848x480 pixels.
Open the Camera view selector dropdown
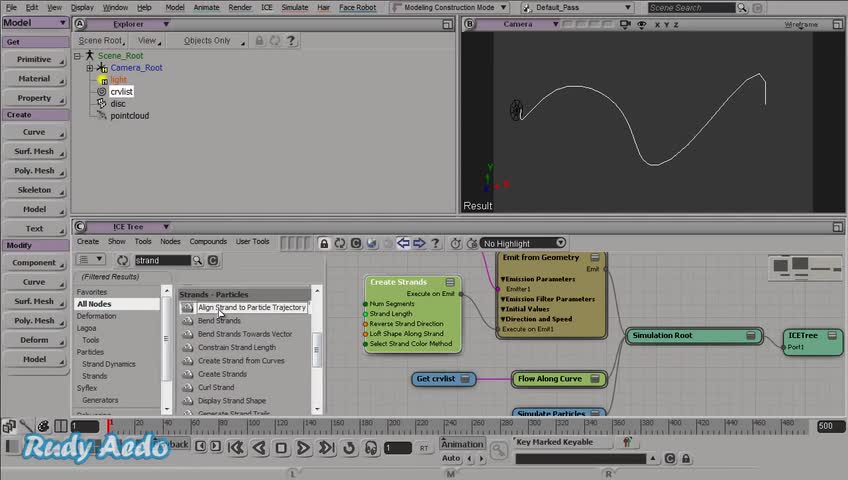[x=555, y=24]
